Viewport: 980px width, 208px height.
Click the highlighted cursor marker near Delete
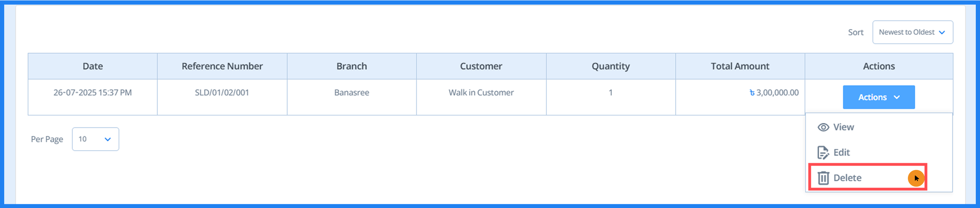[x=916, y=178]
